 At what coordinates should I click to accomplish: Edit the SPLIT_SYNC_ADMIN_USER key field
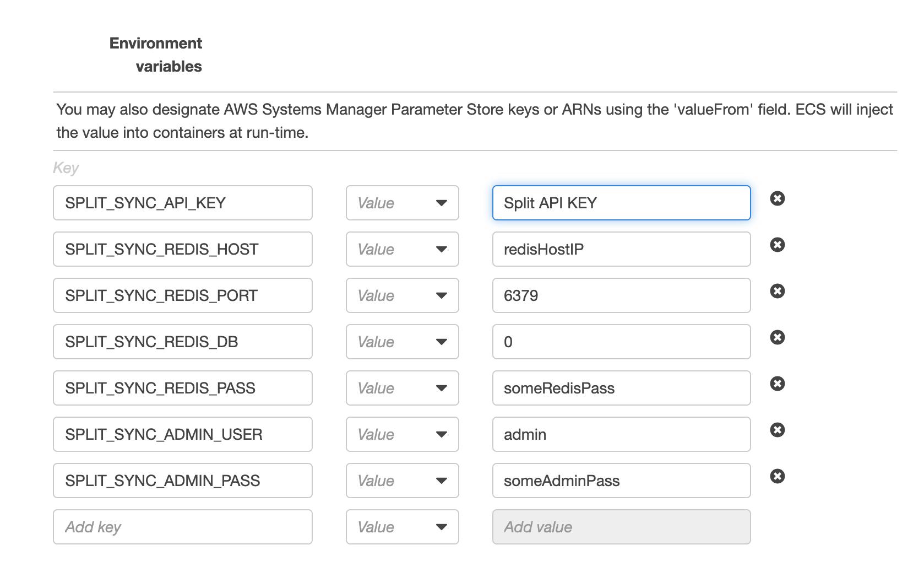182,434
